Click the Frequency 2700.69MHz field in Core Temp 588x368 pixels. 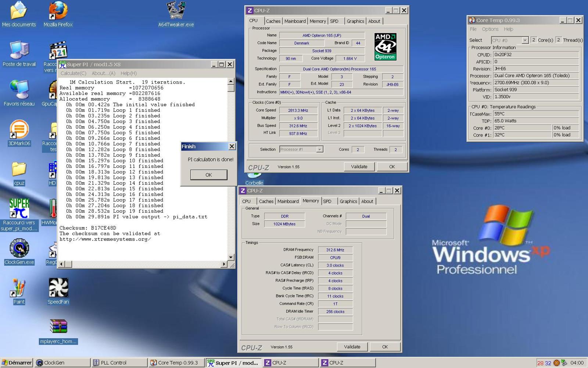click(536, 83)
